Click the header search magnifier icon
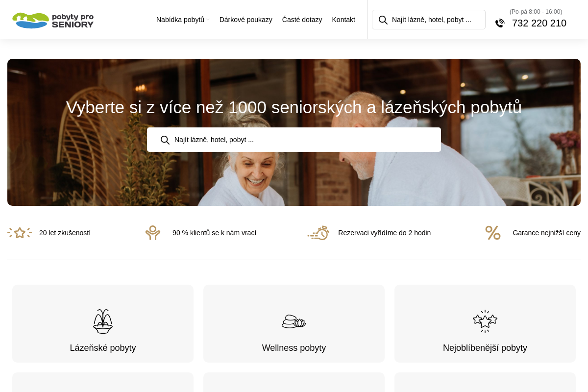588x392 pixels. [x=383, y=20]
